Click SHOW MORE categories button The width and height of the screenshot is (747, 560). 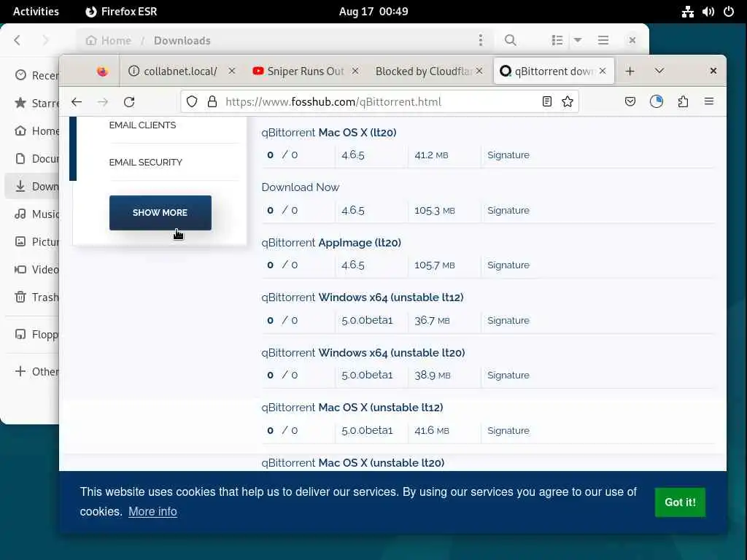(160, 213)
